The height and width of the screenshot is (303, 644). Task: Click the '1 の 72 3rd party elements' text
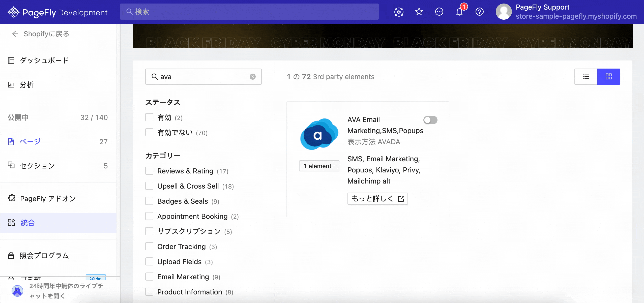[x=331, y=77]
